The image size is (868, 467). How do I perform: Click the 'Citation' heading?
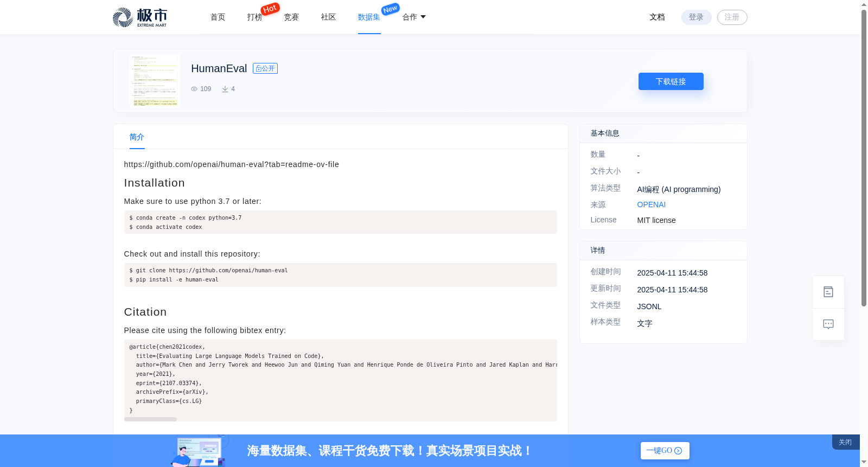pos(145,312)
